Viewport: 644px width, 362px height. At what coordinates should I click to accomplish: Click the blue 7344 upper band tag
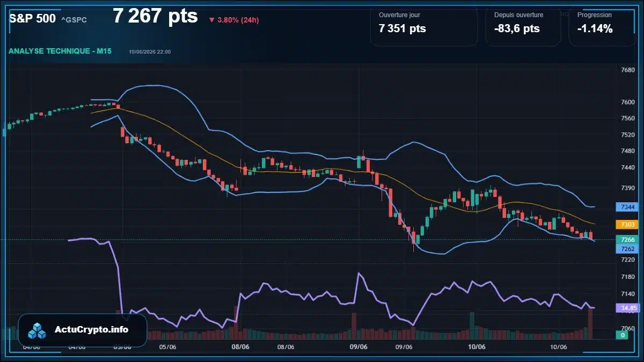click(627, 206)
